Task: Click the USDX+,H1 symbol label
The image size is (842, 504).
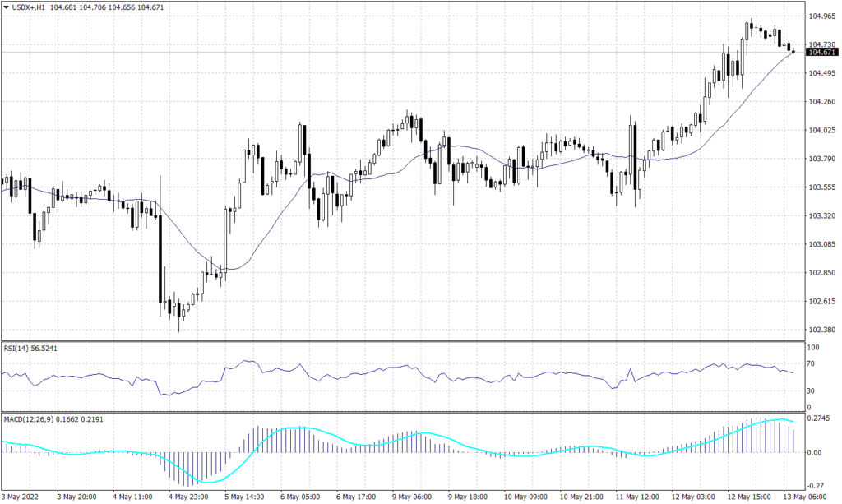Action: coord(27,7)
